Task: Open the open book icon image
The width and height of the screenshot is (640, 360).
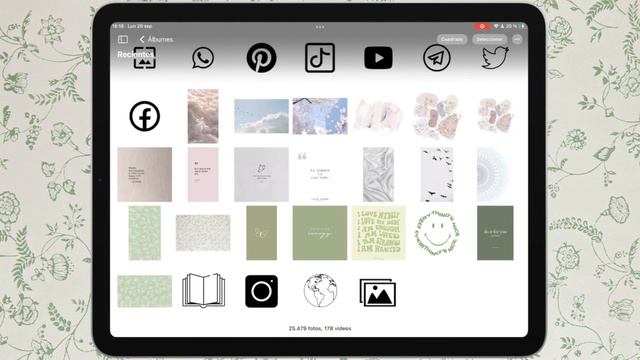Action: click(203, 291)
